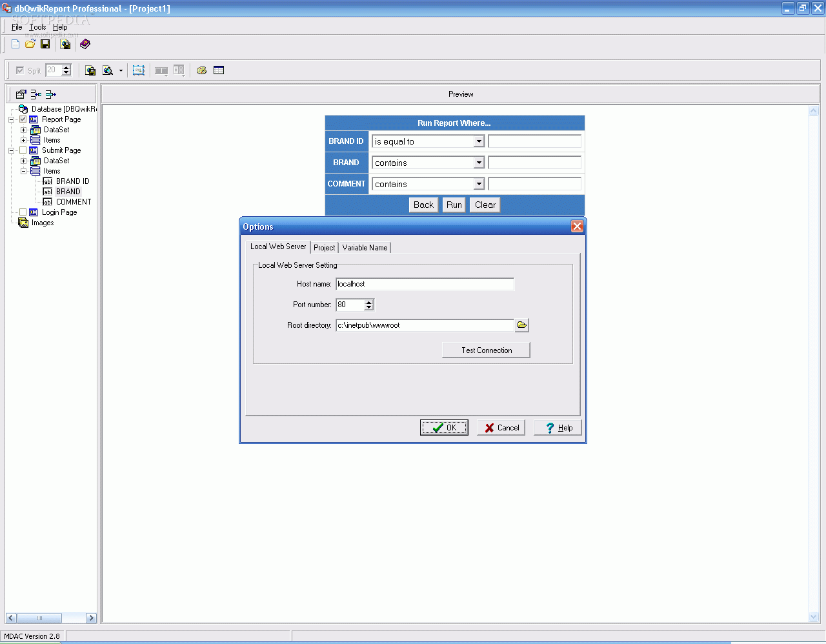Click the Host name input field
826x644 pixels.
click(425, 284)
